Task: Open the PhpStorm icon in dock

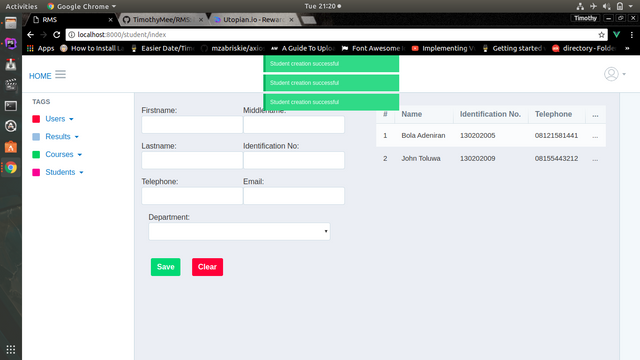Action: [11, 43]
